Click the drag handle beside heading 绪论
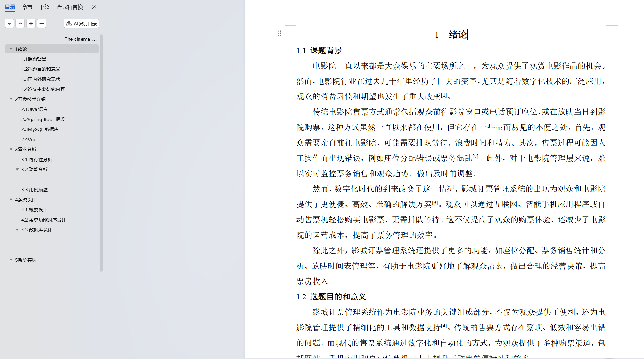 tap(280, 33)
